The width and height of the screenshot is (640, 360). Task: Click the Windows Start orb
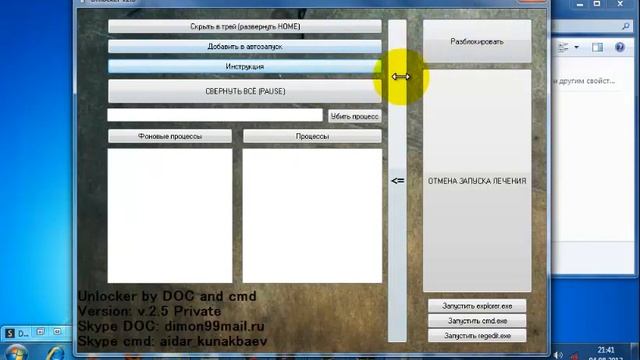(x=16, y=353)
